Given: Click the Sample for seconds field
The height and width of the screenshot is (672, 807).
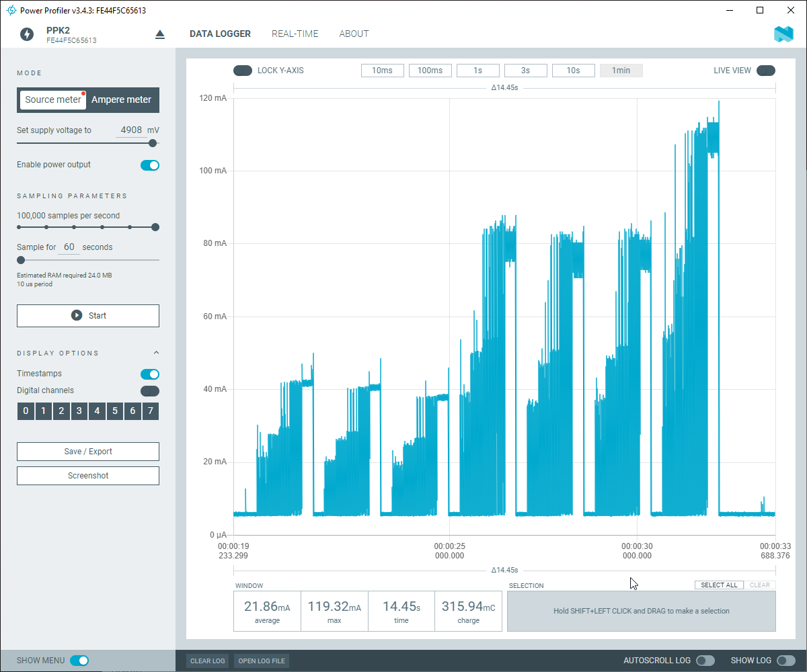Looking at the screenshot, I should tap(69, 247).
